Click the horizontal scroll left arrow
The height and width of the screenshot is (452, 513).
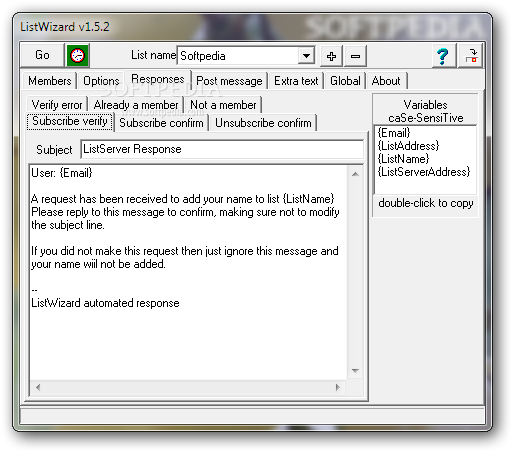38,387
